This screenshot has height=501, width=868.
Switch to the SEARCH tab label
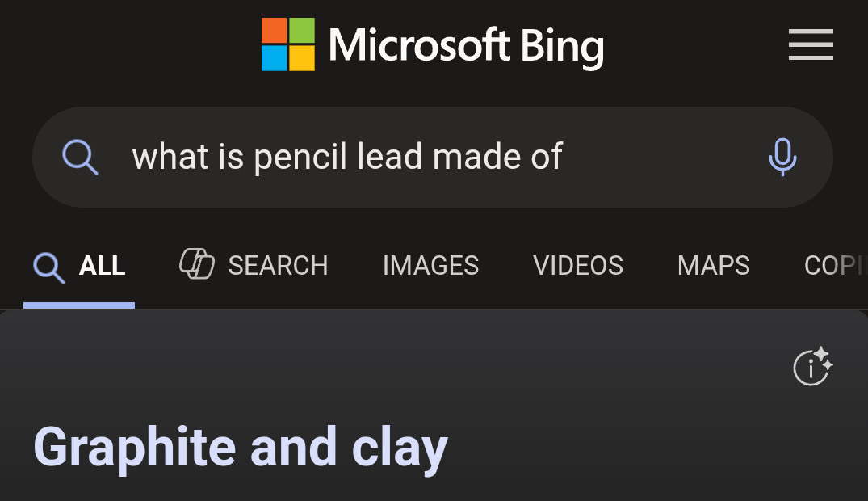coord(278,266)
